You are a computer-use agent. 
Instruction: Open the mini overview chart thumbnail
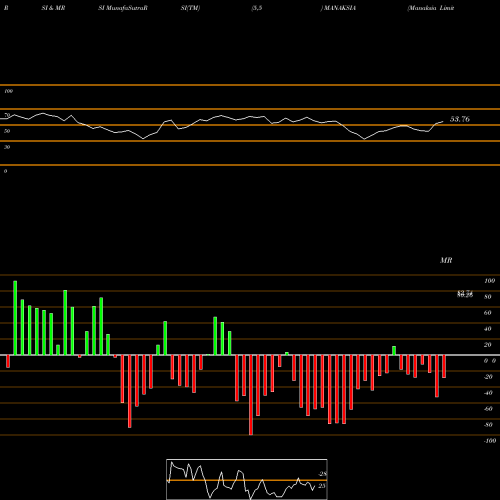247,479
